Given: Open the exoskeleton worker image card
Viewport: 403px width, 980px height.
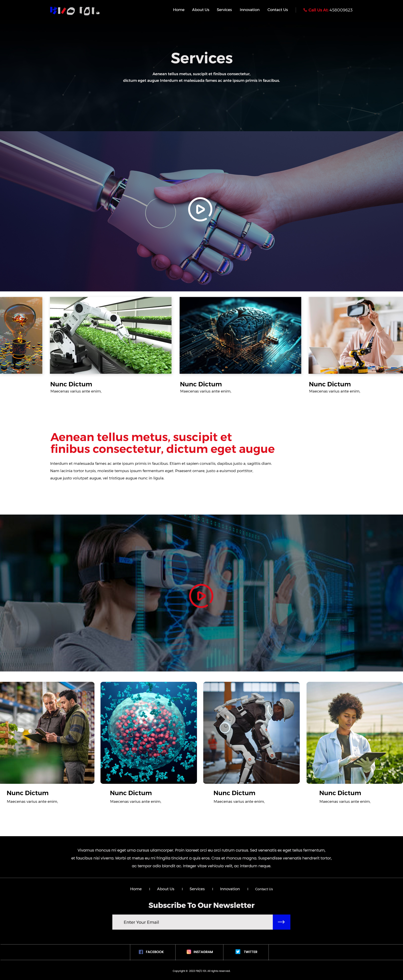Looking at the screenshot, I should (x=251, y=732).
